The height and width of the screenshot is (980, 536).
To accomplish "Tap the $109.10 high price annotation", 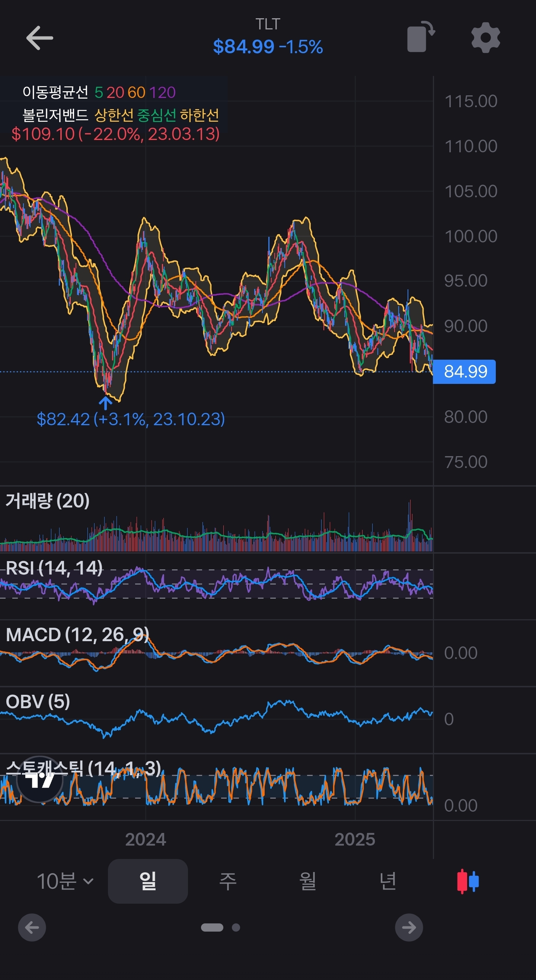I will pos(116,134).
